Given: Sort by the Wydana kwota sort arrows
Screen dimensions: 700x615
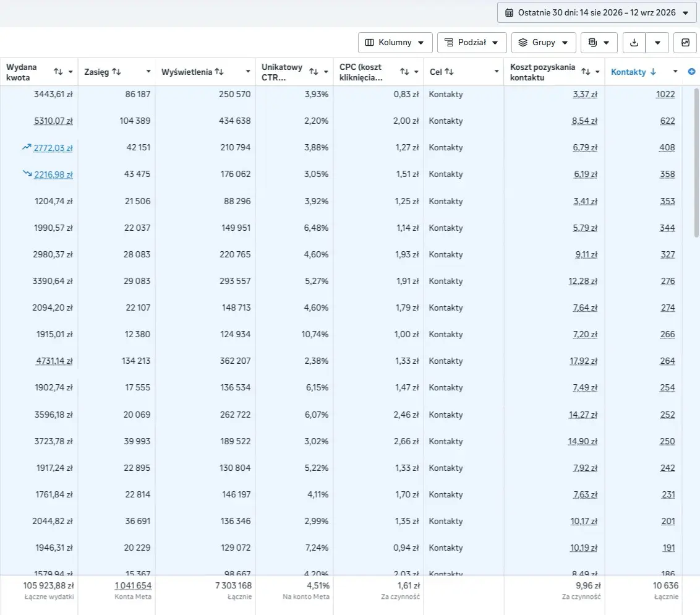Looking at the screenshot, I should (x=58, y=71).
